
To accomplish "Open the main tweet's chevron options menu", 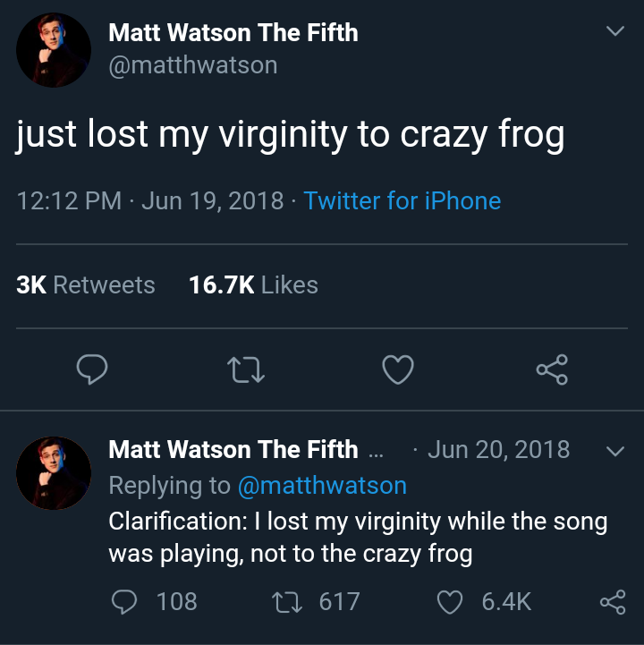I will (614, 31).
